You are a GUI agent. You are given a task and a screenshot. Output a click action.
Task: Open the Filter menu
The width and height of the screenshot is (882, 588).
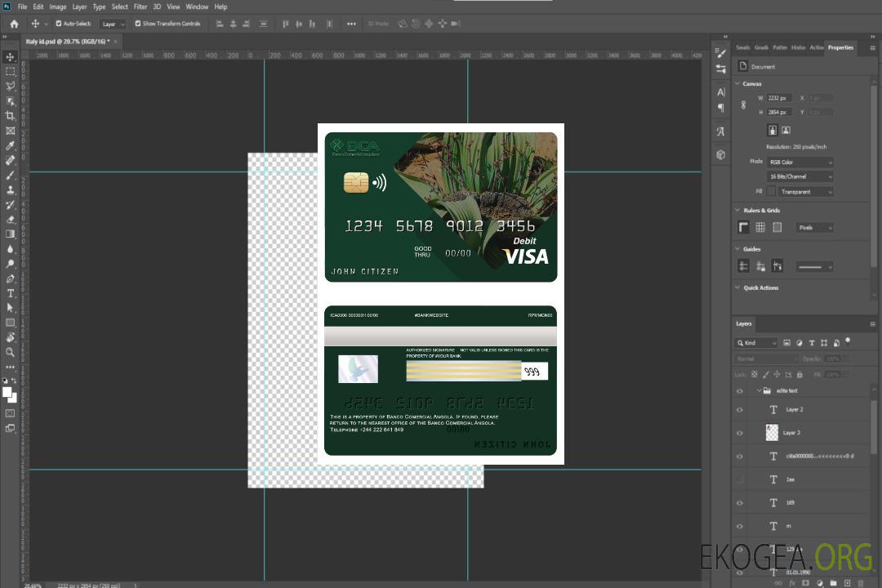tap(140, 7)
